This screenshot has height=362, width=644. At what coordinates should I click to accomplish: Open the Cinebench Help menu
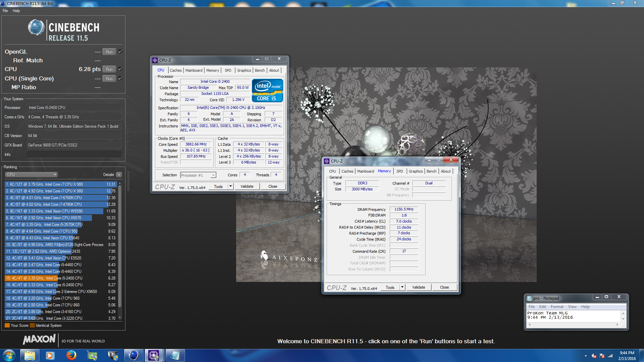pyautogui.click(x=16, y=11)
